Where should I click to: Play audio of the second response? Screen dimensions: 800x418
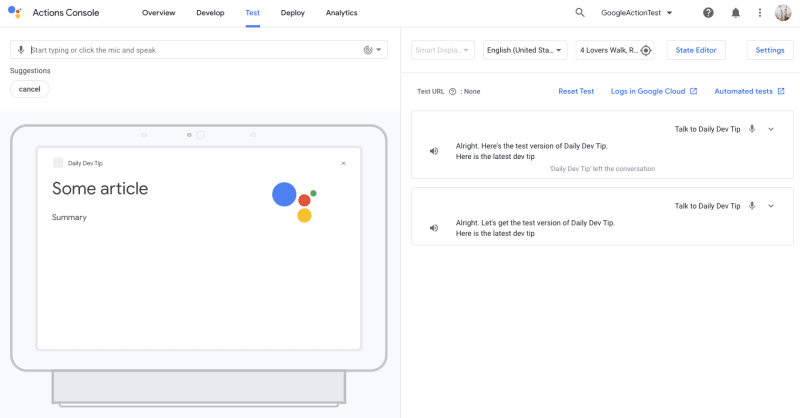(434, 228)
